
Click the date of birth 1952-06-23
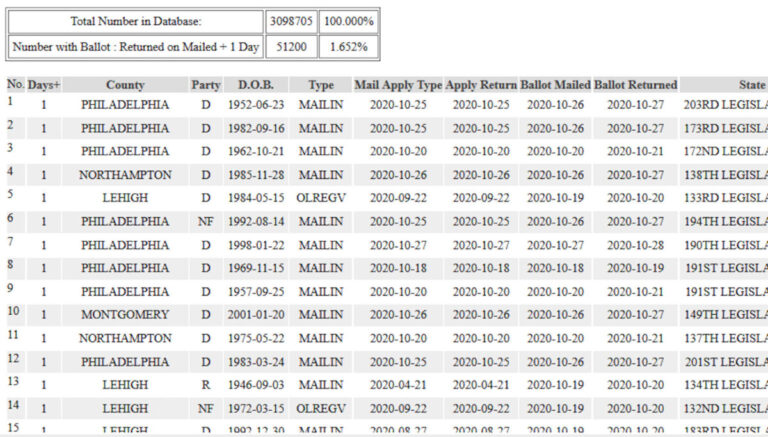click(256, 105)
